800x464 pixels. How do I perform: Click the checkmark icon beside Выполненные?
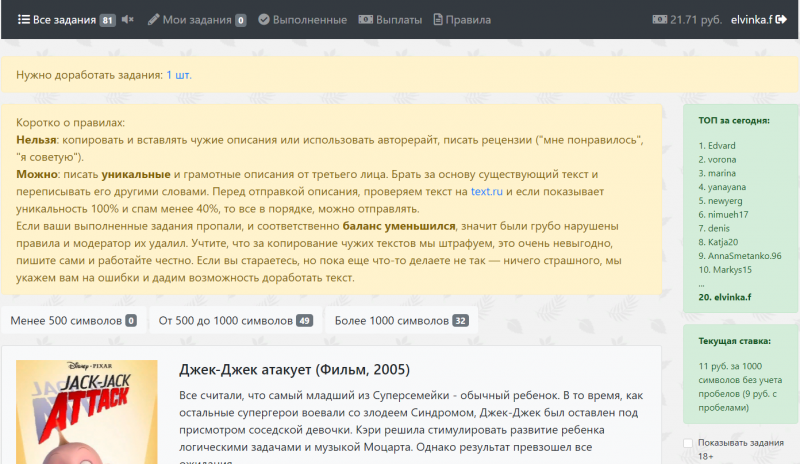point(264,19)
